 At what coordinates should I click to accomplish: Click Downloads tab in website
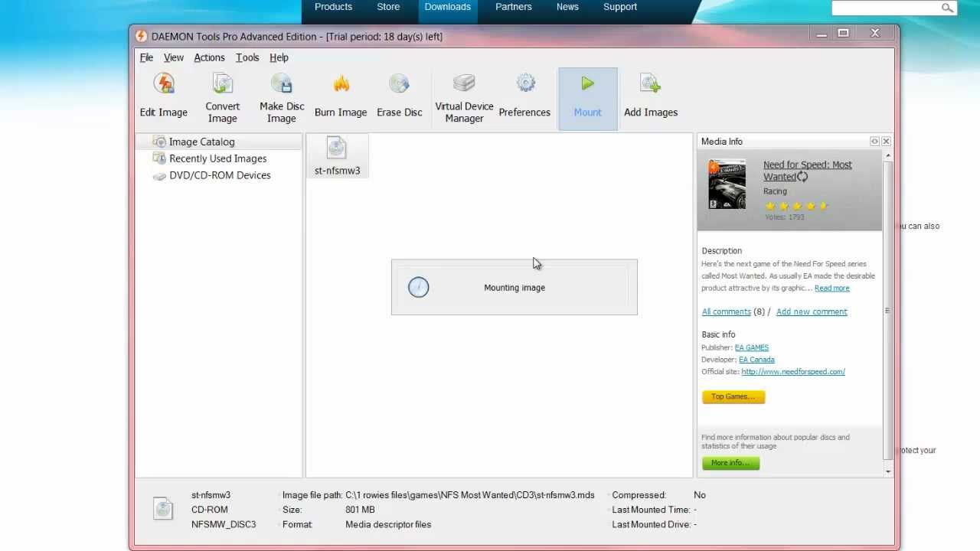(x=448, y=7)
